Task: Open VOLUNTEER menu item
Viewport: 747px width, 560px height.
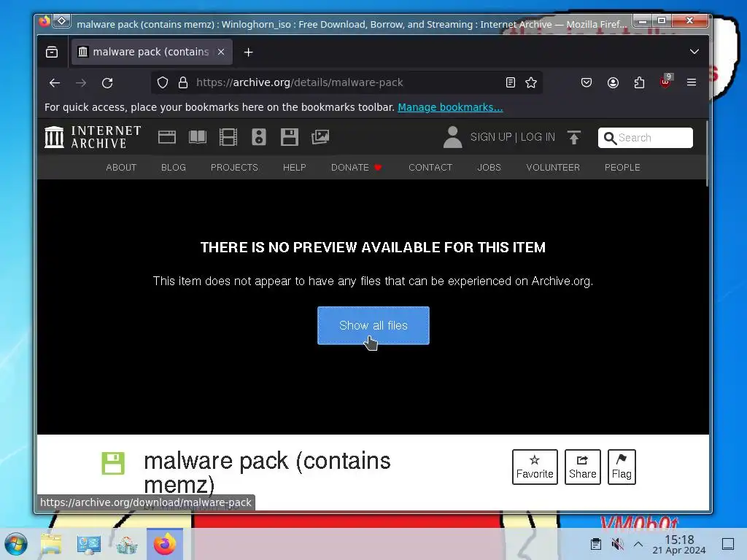Action: tap(553, 168)
